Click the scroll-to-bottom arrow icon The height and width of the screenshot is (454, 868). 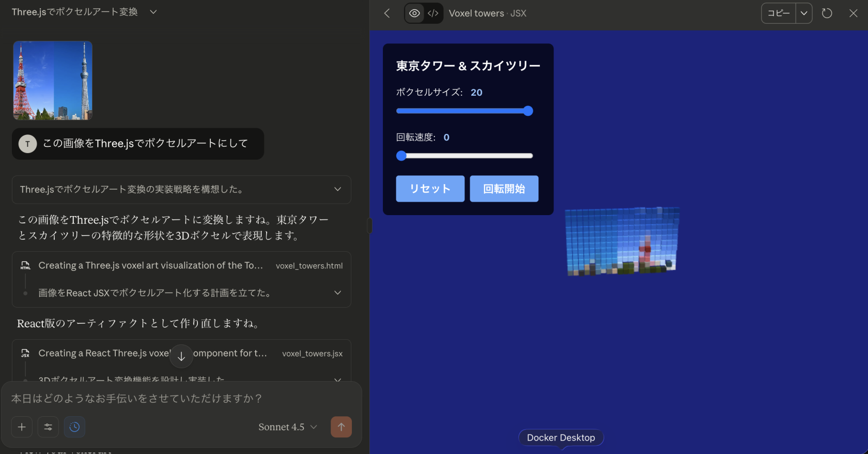click(181, 356)
